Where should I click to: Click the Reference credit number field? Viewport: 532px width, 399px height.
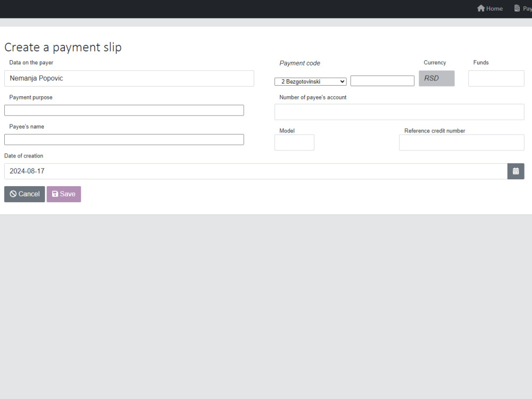[x=462, y=143]
